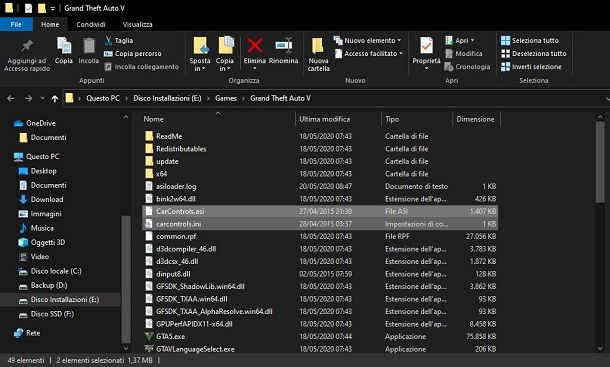
Task: Open Cronologia for the file
Action: click(467, 67)
